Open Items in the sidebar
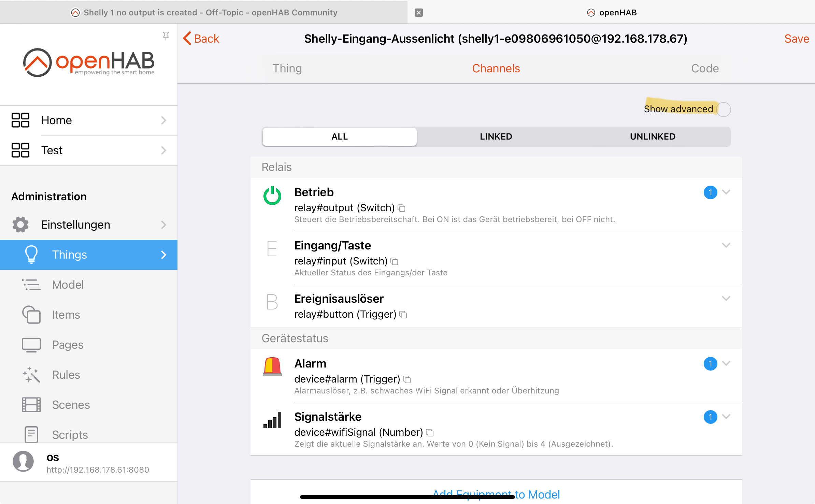 point(89,315)
